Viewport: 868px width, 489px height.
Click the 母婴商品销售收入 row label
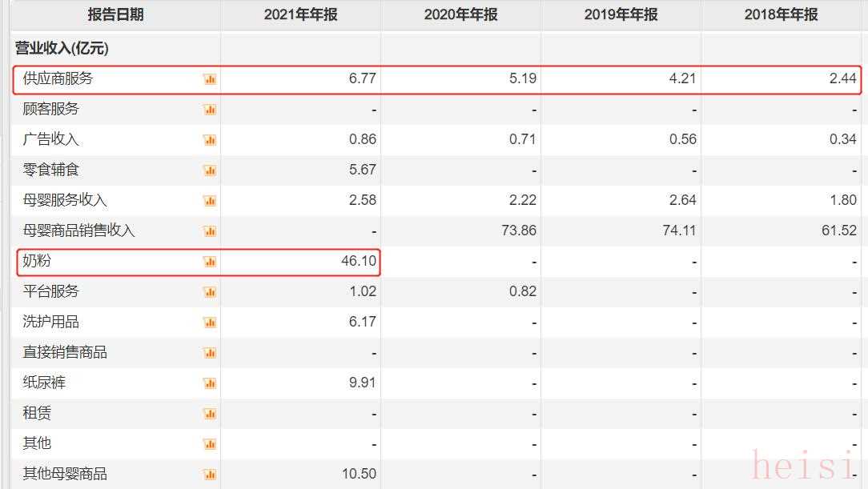[x=79, y=230]
